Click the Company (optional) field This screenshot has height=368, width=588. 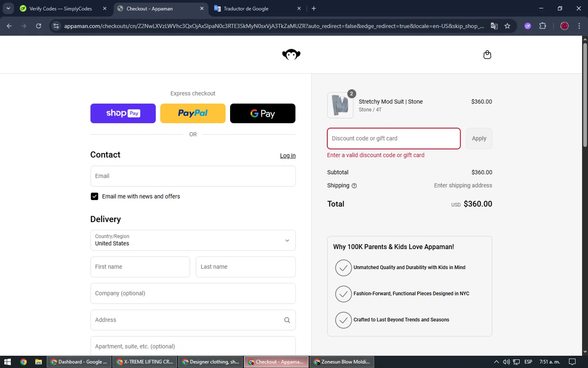tap(193, 293)
